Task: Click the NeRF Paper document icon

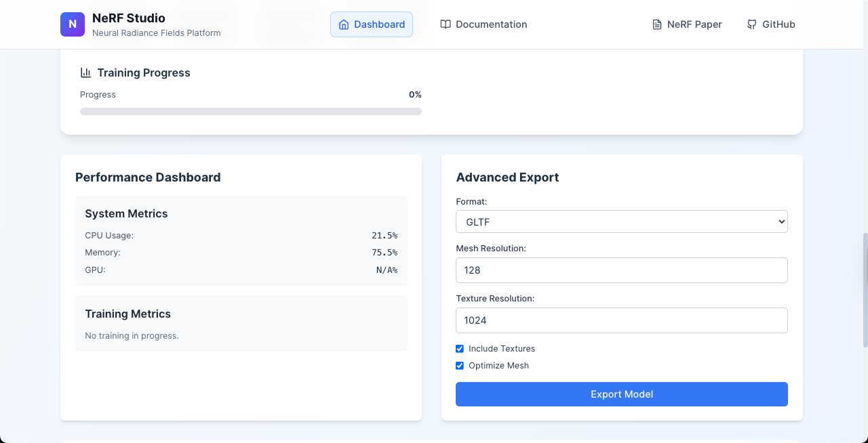Action: pos(656,24)
